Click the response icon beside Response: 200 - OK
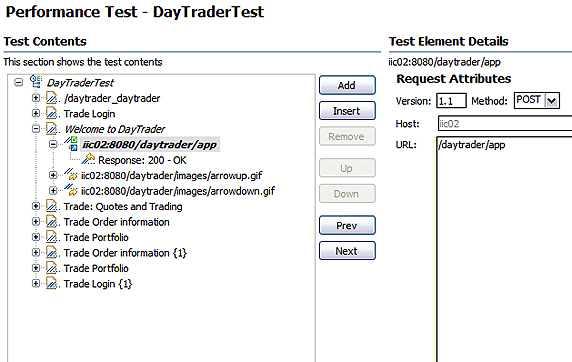This screenshot has width=572, height=362. (88, 159)
